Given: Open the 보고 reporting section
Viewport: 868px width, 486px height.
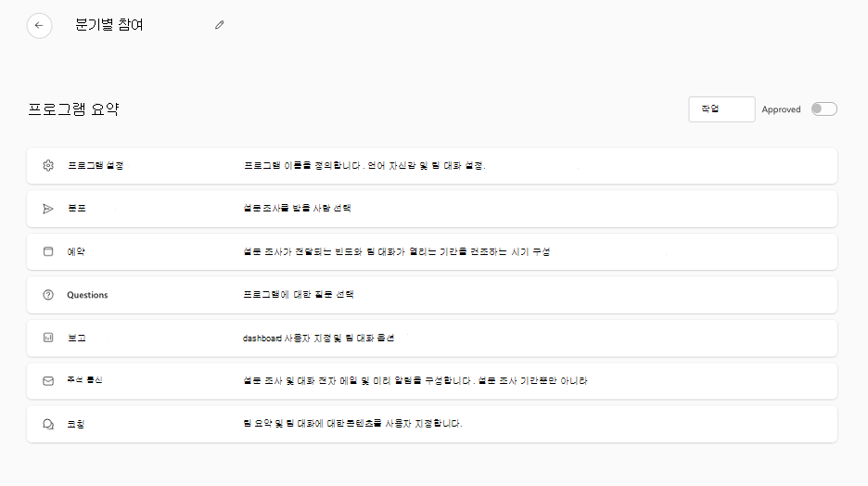Looking at the screenshot, I should coord(432,339).
